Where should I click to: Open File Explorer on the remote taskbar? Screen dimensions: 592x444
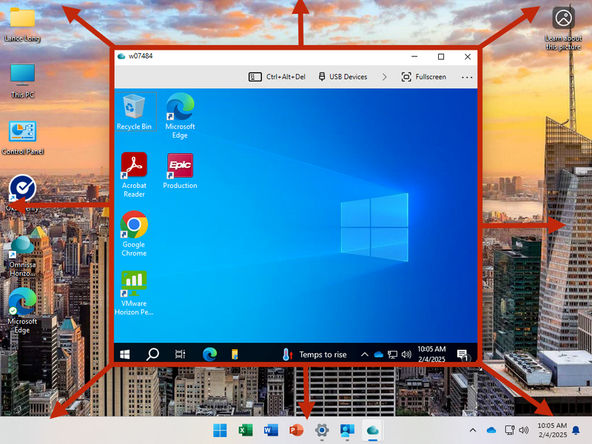click(x=234, y=354)
